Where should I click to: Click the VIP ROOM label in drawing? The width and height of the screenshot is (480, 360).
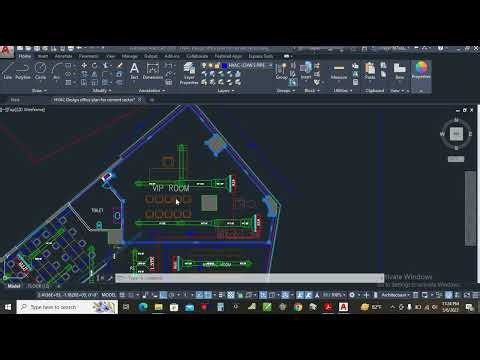tap(171, 188)
